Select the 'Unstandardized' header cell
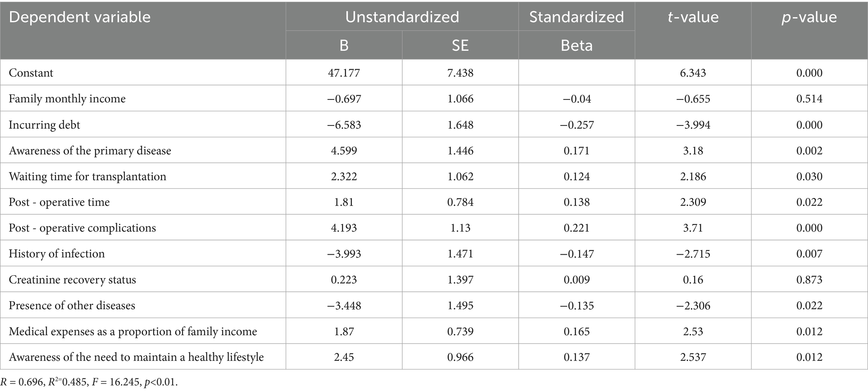 pos(402,17)
